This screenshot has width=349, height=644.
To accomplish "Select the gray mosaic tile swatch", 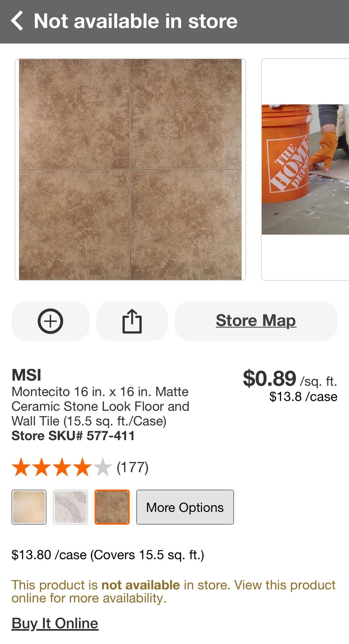I will click(x=70, y=507).
